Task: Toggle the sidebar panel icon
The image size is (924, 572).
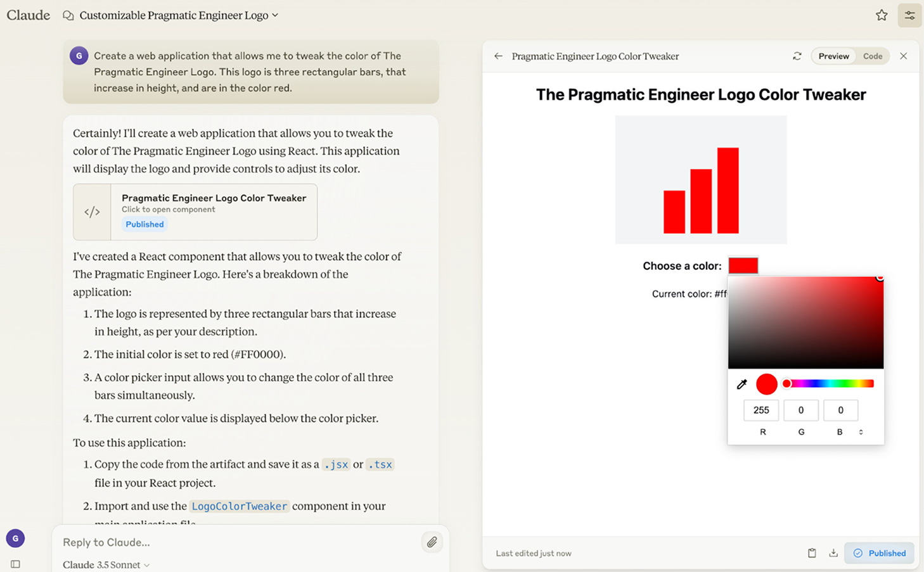Action: (15, 564)
